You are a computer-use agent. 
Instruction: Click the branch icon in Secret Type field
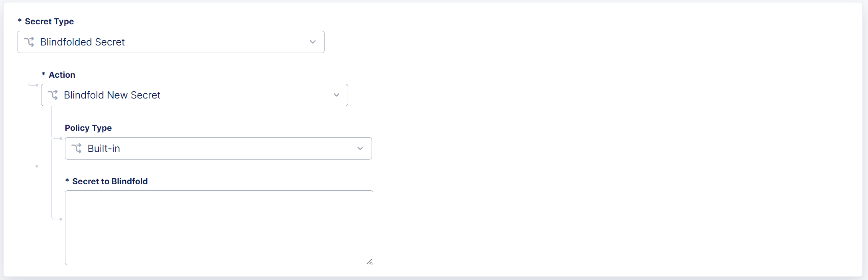30,42
